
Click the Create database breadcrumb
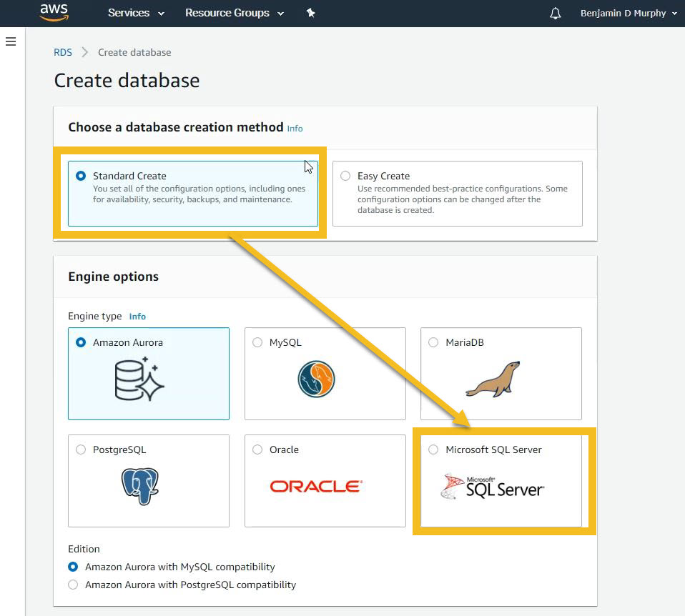[x=134, y=52]
